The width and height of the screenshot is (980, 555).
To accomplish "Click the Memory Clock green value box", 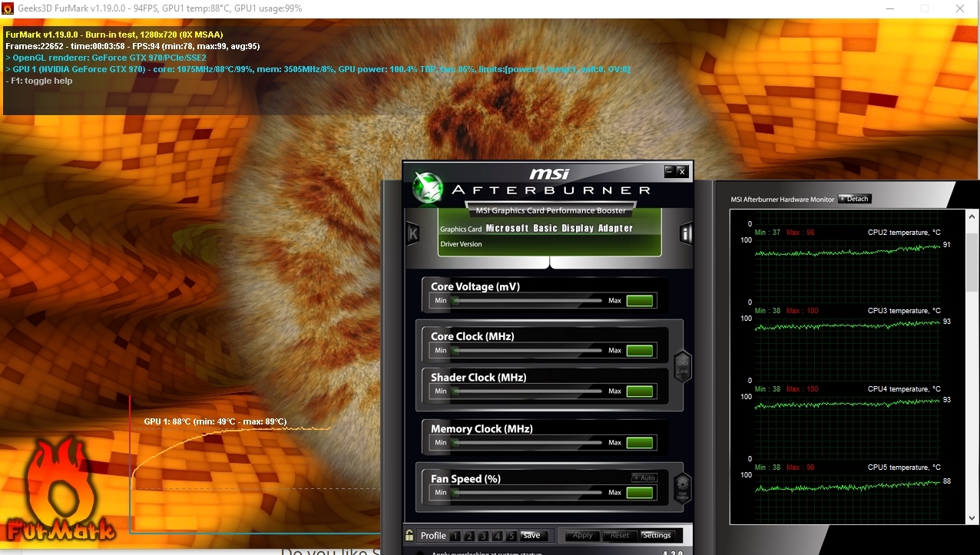I will pyautogui.click(x=640, y=442).
